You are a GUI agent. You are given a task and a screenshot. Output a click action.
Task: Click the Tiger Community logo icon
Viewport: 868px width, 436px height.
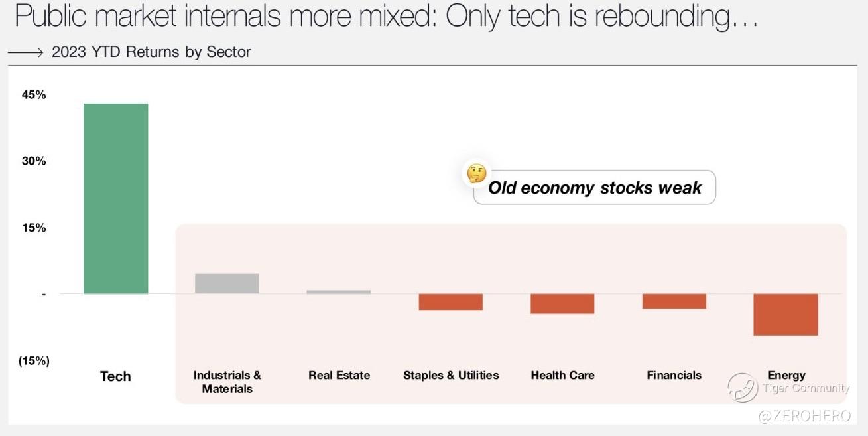click(x=743, y=388)
